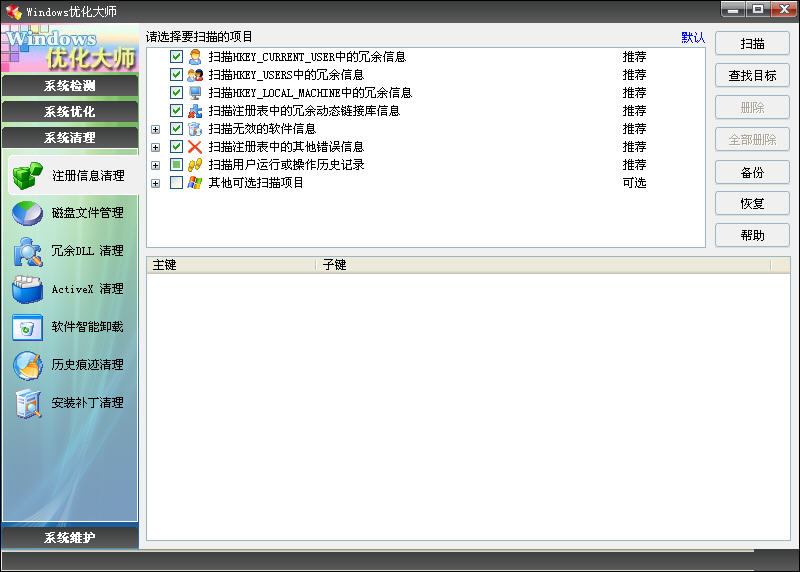800x572 pixels.
Task: Enable the 其他可选扫描项目 checkbox
Action: 177,183
